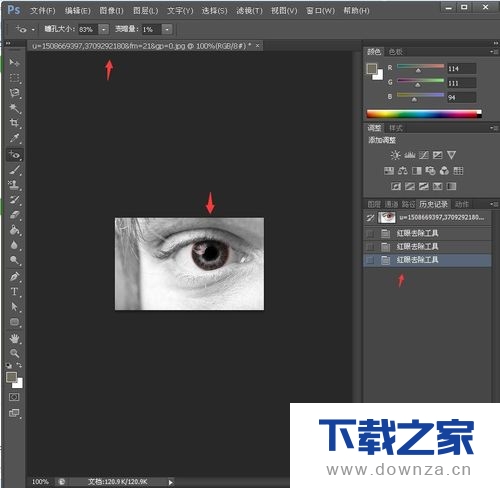
Task: Open the History panel flyout menu
Action: tap(494, 204)
